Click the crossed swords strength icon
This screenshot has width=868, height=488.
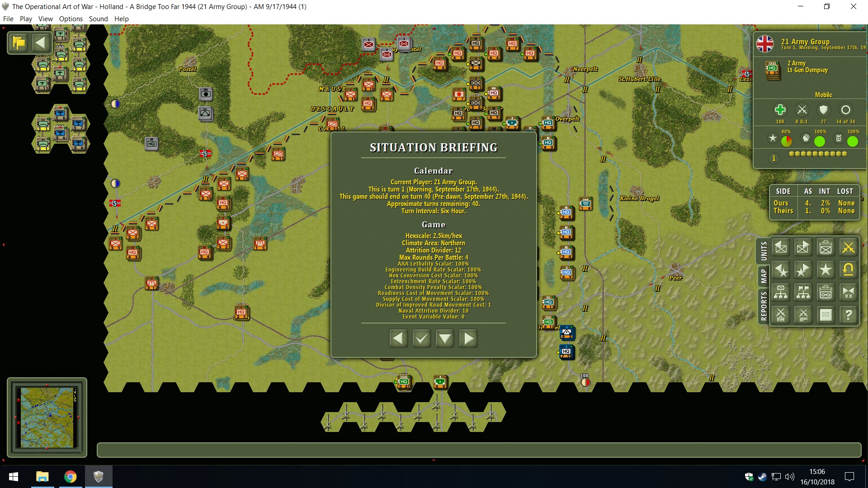pos(802,110)
